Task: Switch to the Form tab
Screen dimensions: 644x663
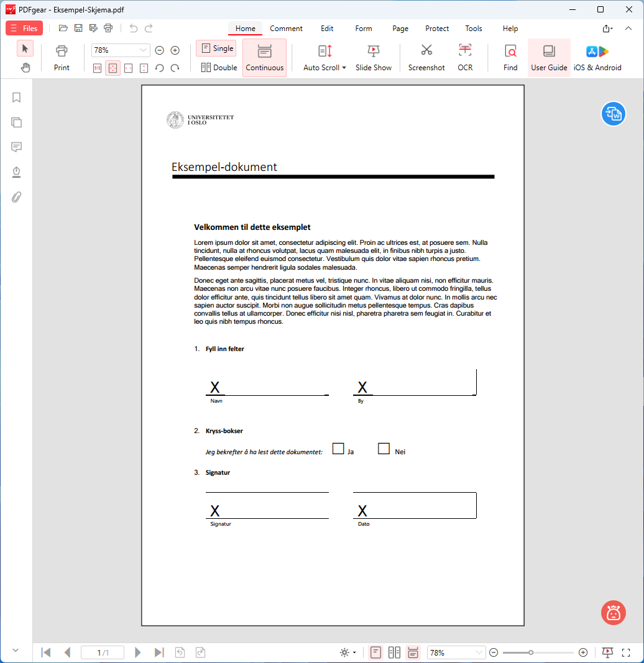Action: click(364, 29)
